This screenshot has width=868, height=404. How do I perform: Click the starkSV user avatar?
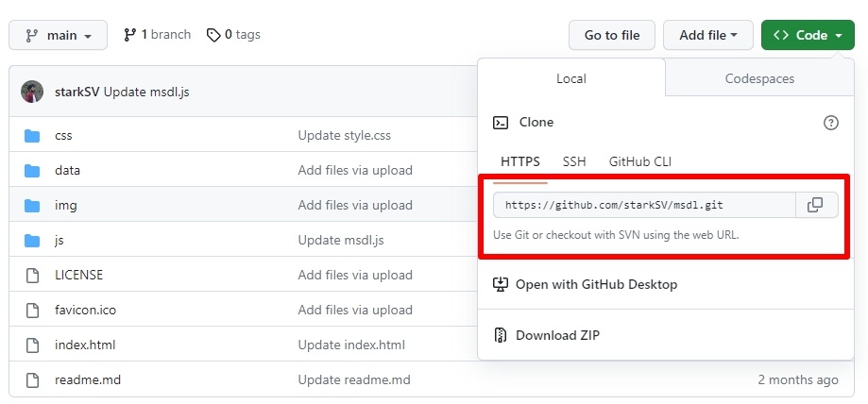point(32,92)
